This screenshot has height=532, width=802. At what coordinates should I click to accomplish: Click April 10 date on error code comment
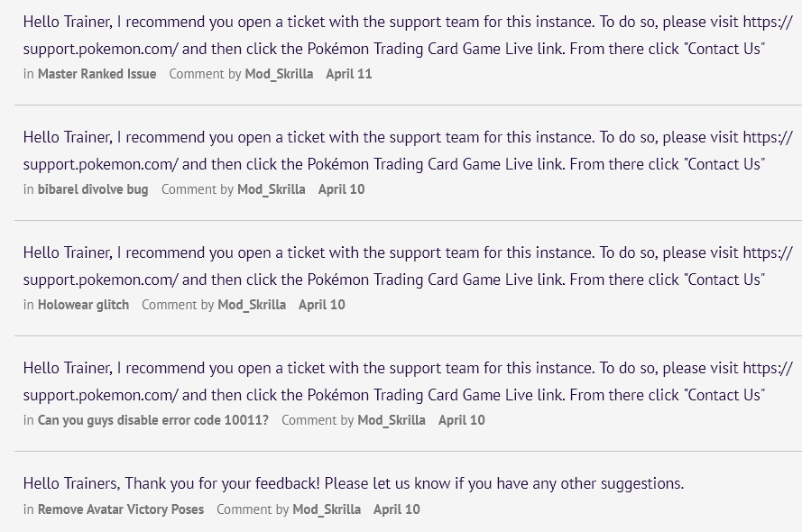click(461, 420)
